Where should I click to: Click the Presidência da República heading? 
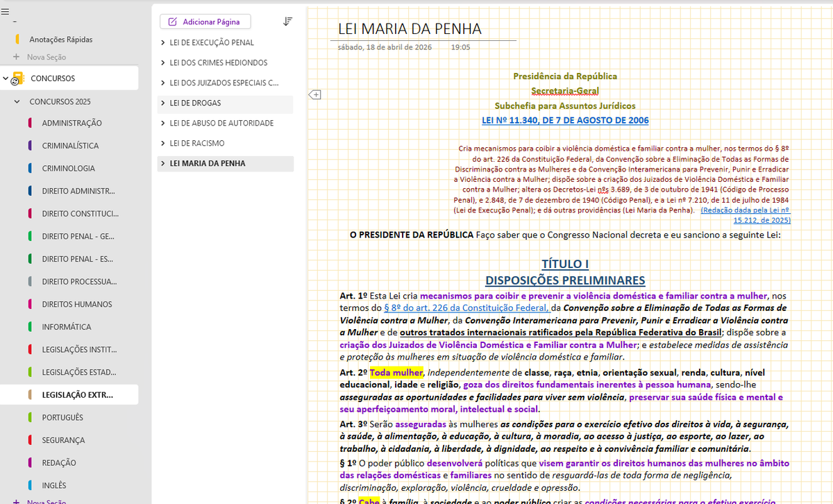[565, 76]
